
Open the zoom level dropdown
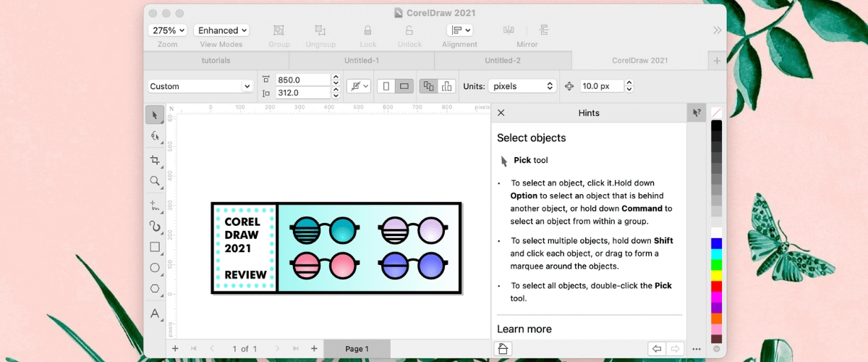coord(168,30)
